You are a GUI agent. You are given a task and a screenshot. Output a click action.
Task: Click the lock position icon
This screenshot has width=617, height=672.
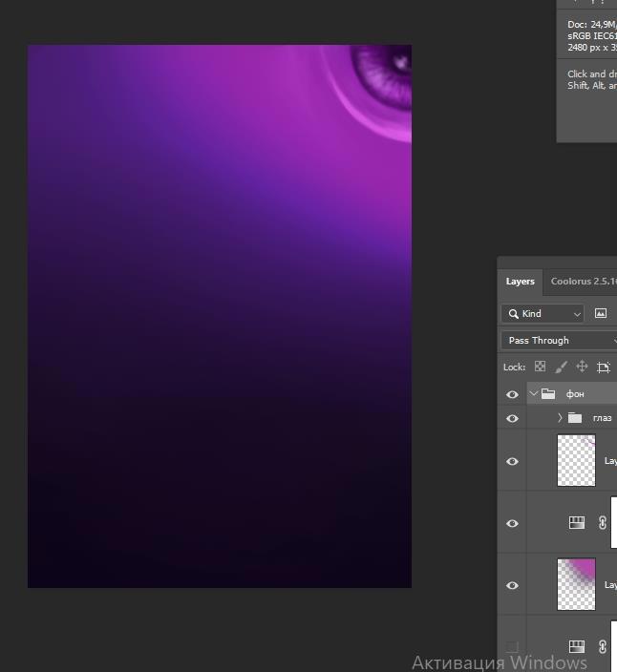tap(582, 367)
